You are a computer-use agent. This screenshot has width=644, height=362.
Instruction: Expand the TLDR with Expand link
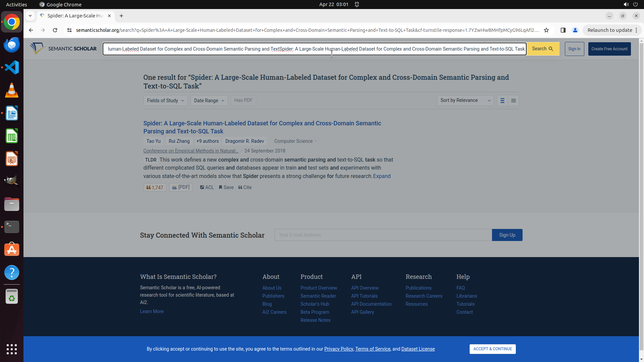tap(382, 176)
